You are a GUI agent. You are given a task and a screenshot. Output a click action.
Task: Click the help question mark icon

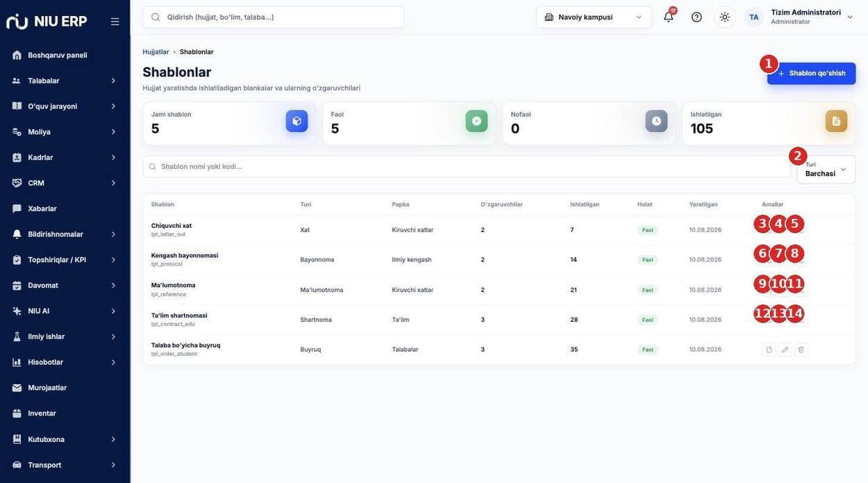pos(696,17)
